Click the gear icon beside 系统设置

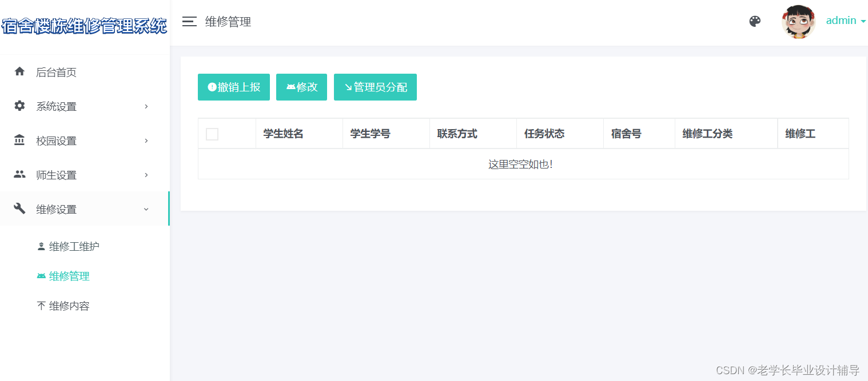(x=19, y=106)
